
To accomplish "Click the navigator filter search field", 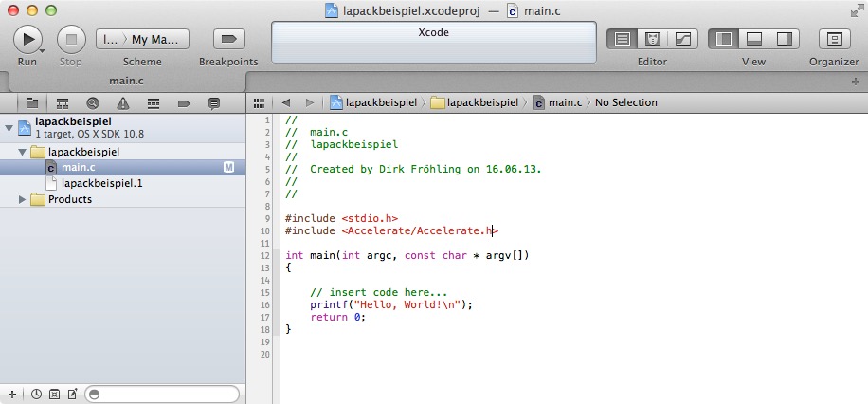I will click(x=164, y=394).
